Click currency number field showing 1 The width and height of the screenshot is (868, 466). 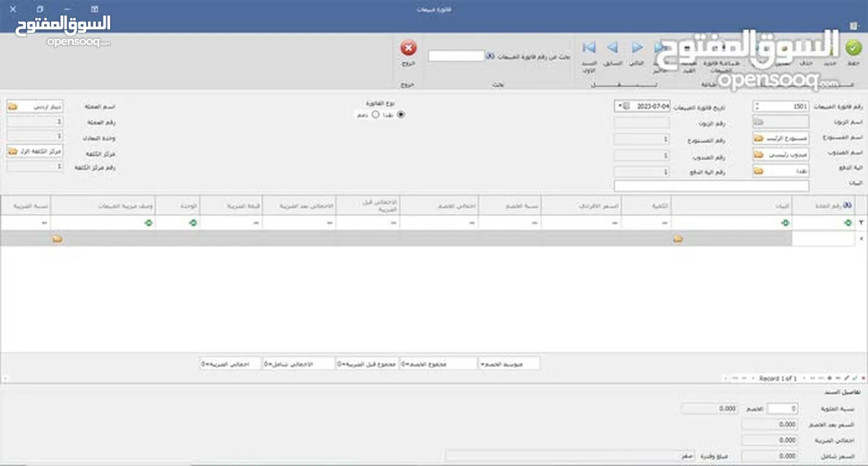tap(35, 122)
